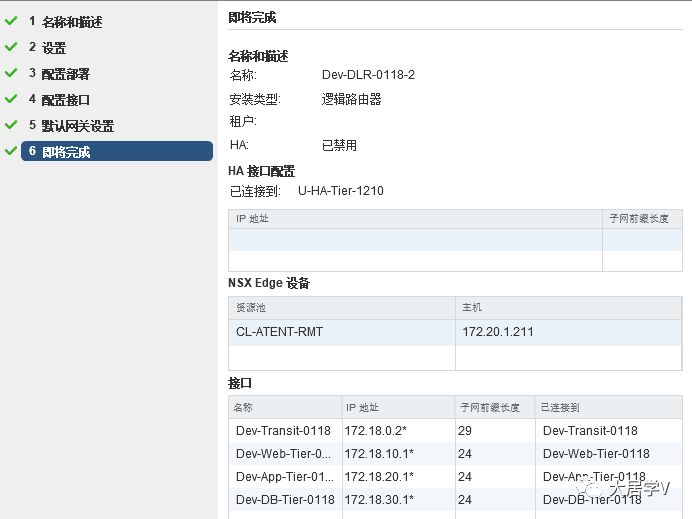The height and width of the screenshot is (519, 692).
Task: Click green checkmark beside 即将完成 step
Action: tap(11, 151)
